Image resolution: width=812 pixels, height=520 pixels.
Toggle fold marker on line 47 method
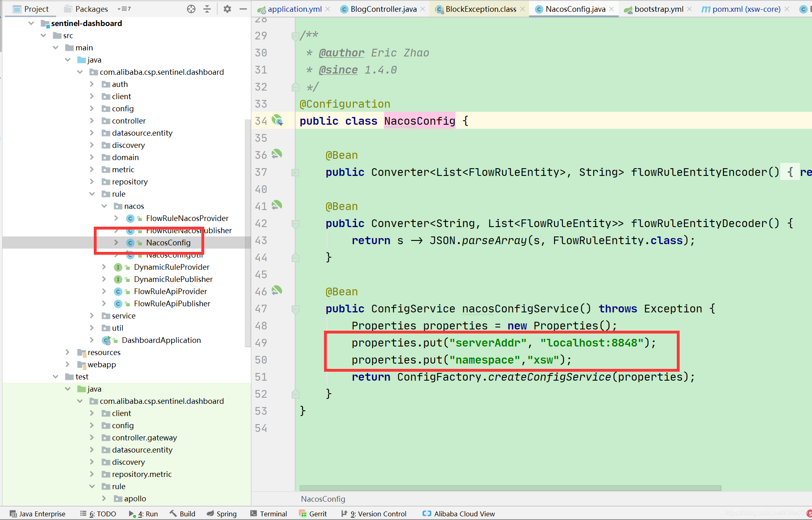point(295,309)
